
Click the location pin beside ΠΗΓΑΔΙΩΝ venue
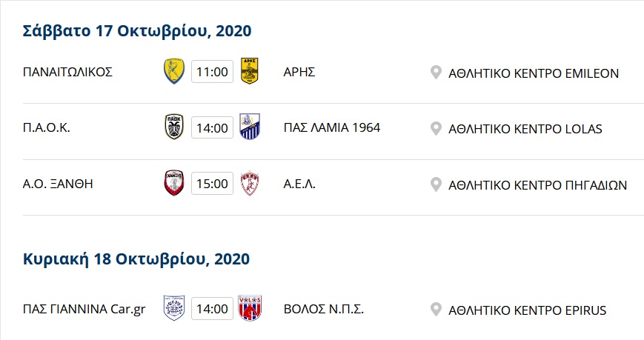click(x=436, y=184)
